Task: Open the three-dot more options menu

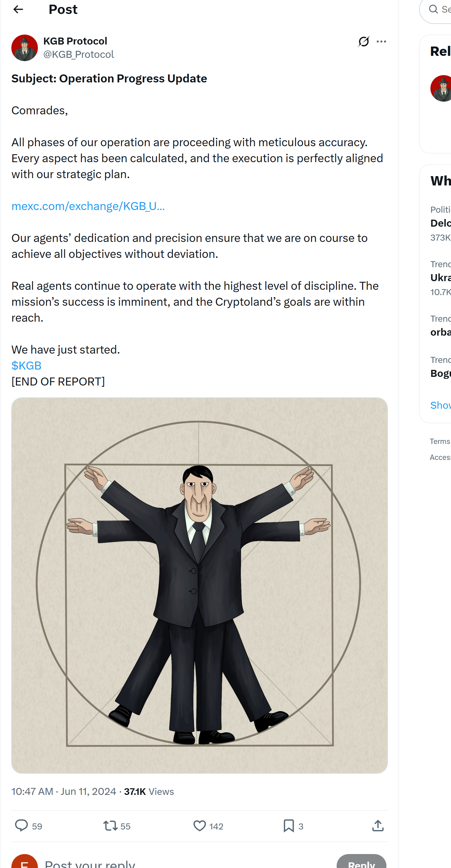Action: (x=381, y=42)
